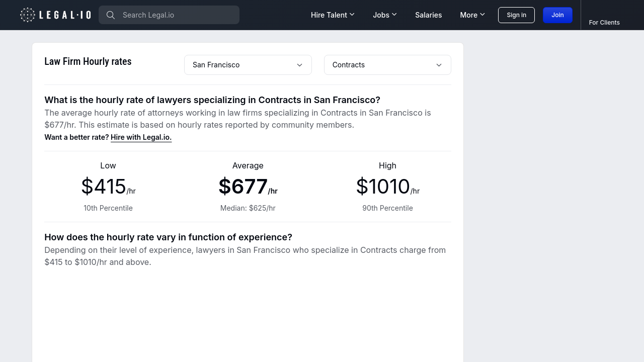Click the Legal.io dotted circle logo icon

click(x=28, y=15)
